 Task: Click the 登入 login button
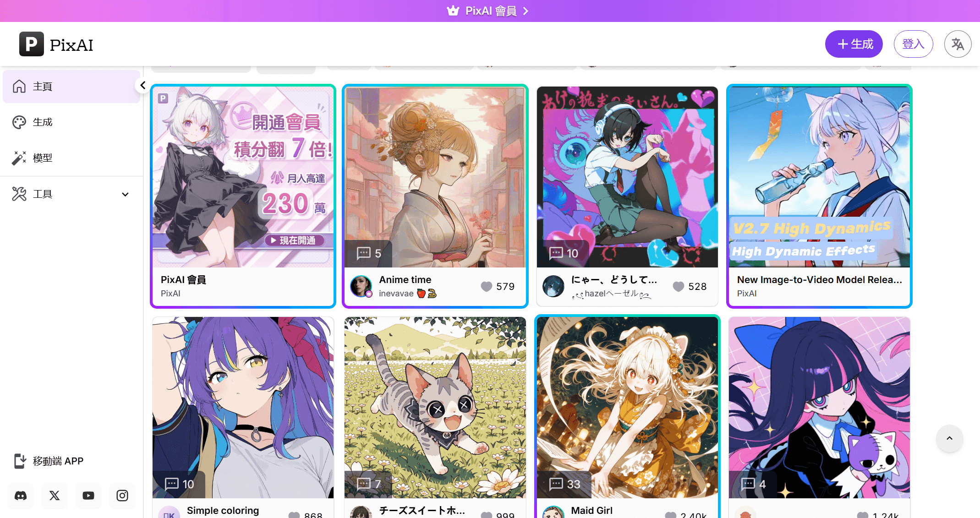pyautogui.click(x=913, y=44)
